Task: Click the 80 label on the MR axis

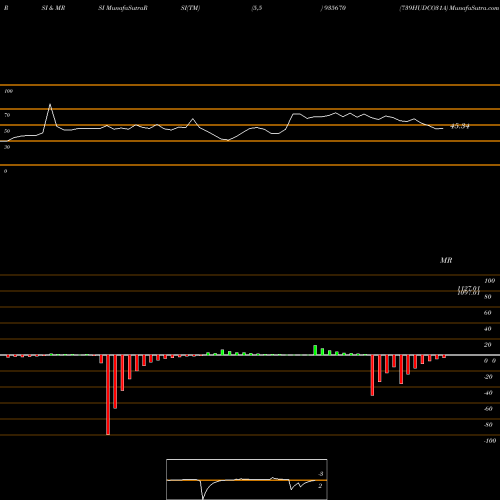Action: point(488,297)
